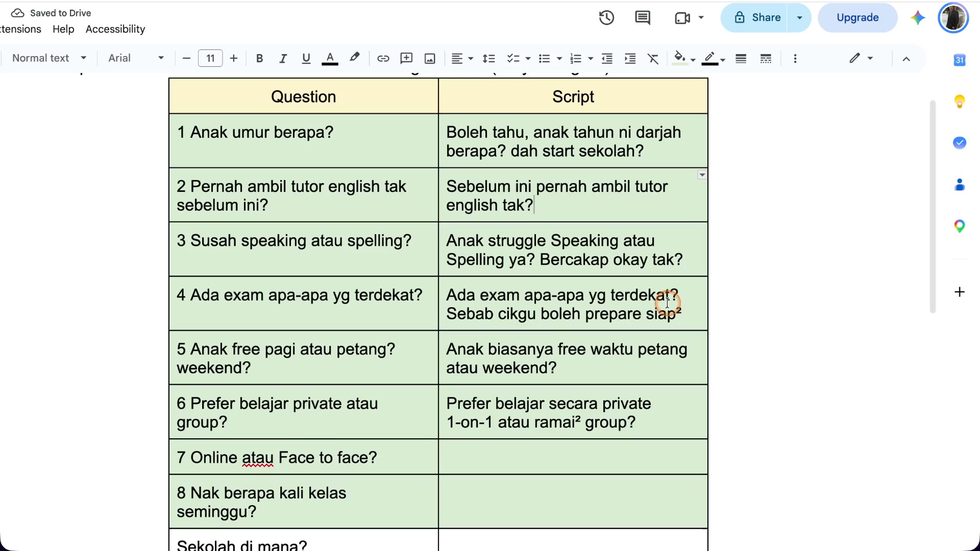Insert link with chain icon
The width and height of the screenshot is (980, 551).
pyautogui.click(x=383, y=59)
